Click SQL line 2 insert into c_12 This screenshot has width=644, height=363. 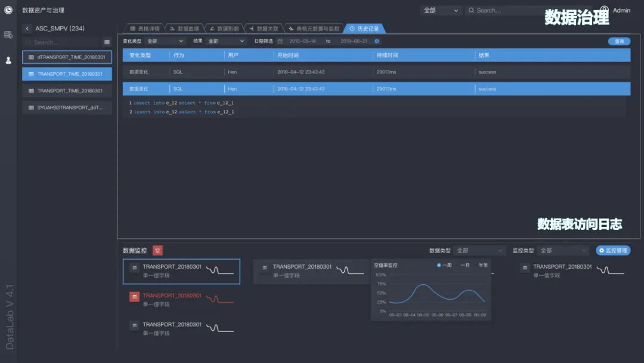coord(181,112)
